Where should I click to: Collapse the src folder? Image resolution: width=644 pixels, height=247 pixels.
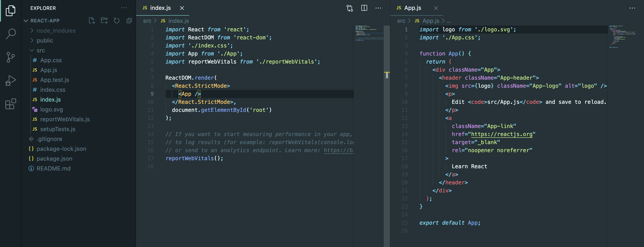(40, 50)
